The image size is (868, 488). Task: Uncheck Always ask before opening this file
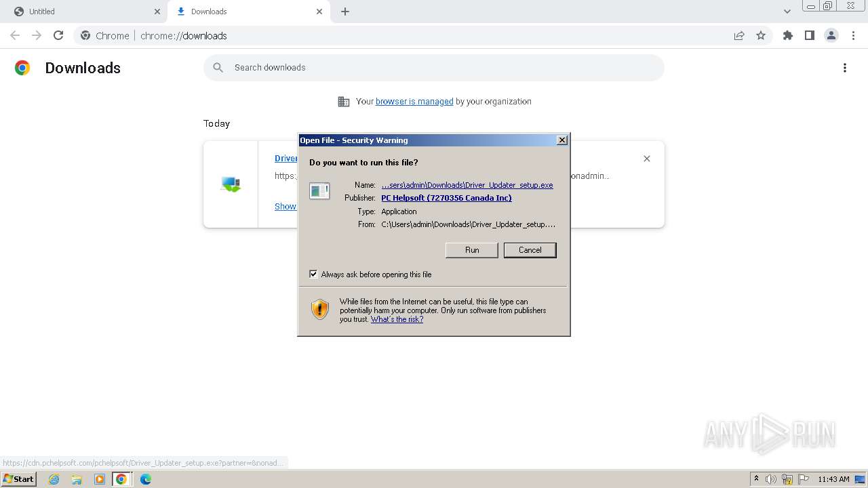click(313, 274)
